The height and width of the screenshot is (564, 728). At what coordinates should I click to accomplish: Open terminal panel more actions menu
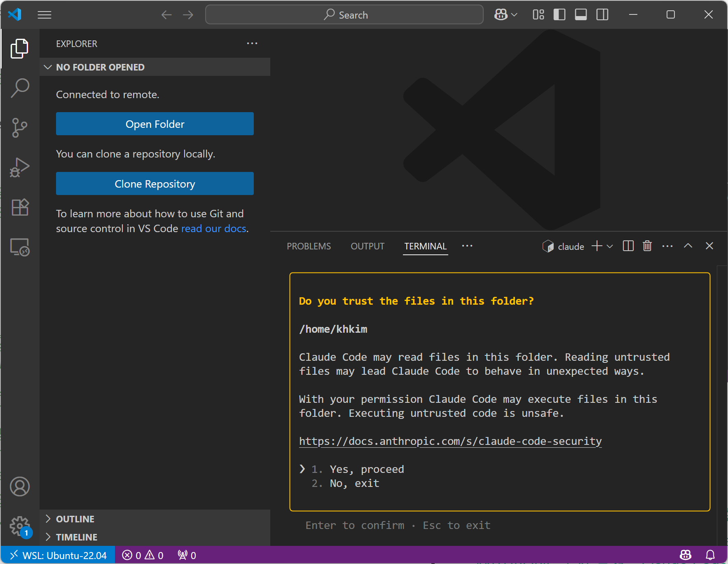point(667,246)
